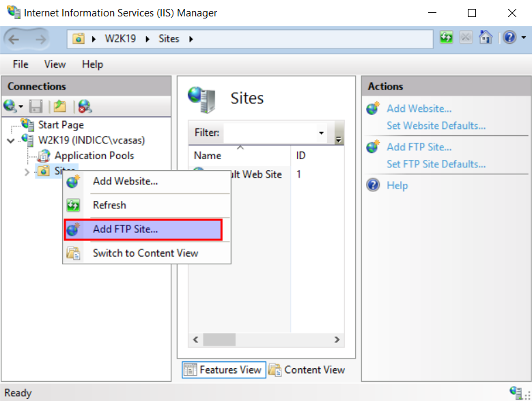Open the Help question mark toolbar icon
532x401 pixels.
(509, 38)
